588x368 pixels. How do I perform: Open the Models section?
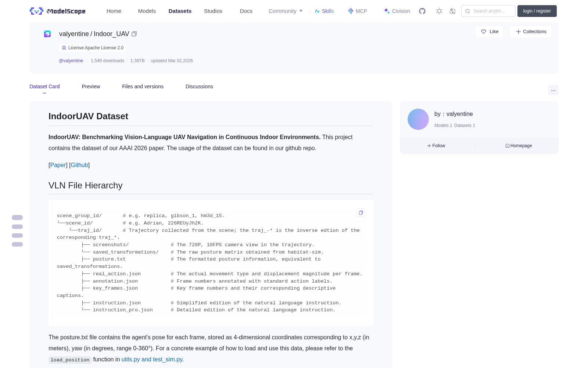pos(147,11)
